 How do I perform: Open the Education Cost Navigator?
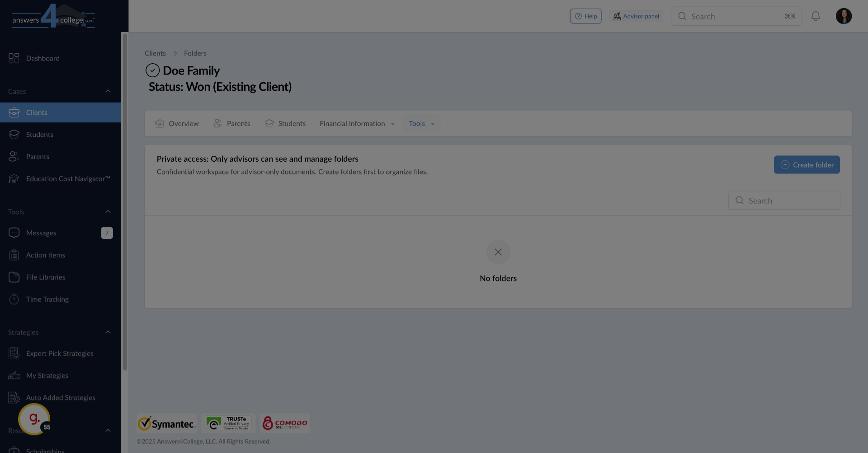click(x=68, y=179)
